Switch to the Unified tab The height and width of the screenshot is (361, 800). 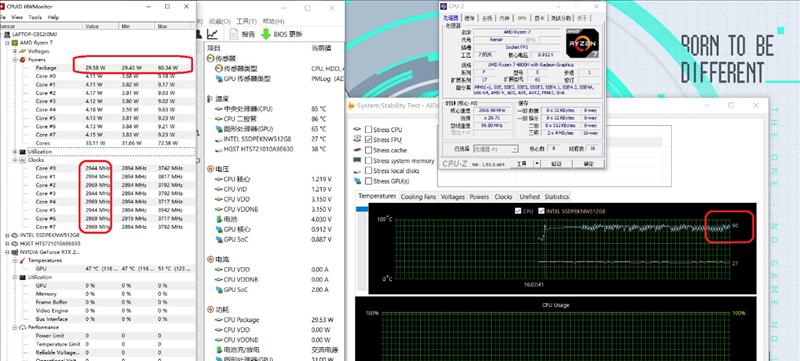(529, 197)
